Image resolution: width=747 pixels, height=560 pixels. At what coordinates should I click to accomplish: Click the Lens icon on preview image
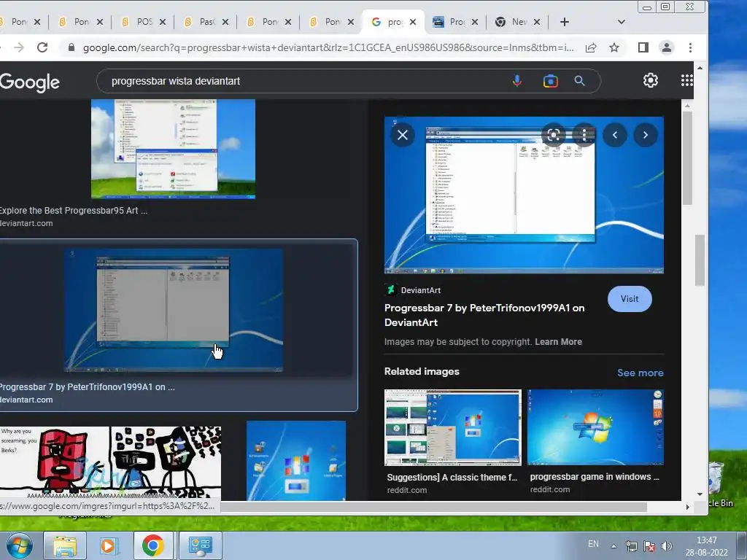[553, 135]
